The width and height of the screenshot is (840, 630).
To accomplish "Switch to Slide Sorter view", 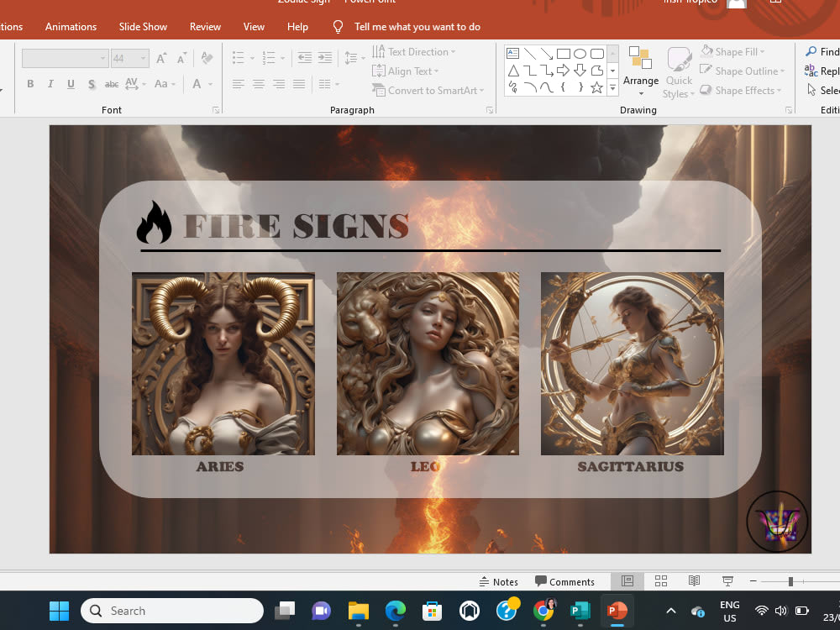I will tap(661, 581).
